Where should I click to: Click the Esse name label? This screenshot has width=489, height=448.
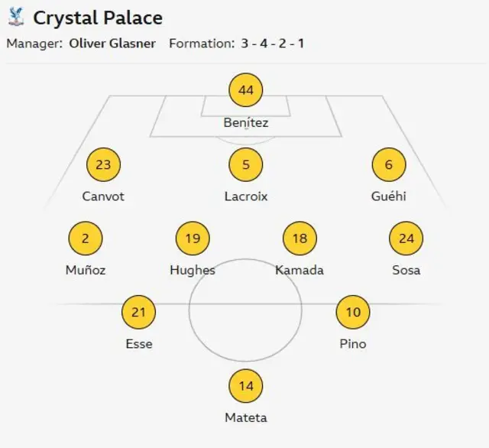click(139, 344)
